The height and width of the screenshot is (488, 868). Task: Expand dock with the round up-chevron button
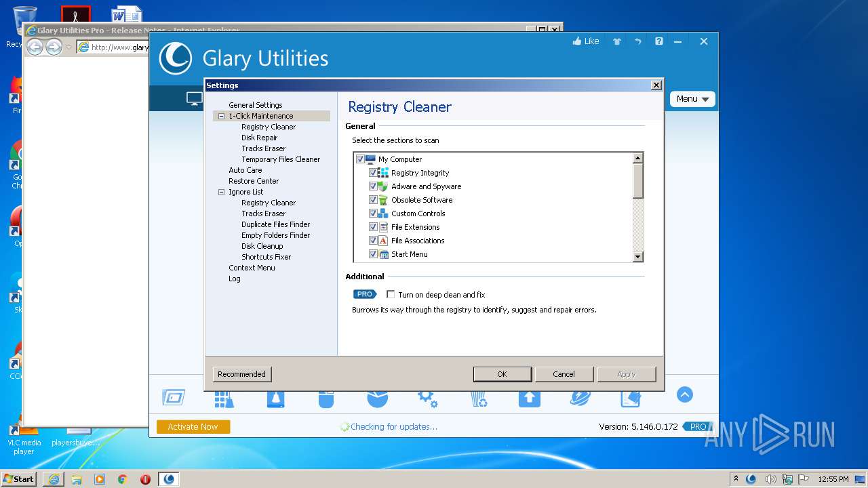tap(685, 394)
